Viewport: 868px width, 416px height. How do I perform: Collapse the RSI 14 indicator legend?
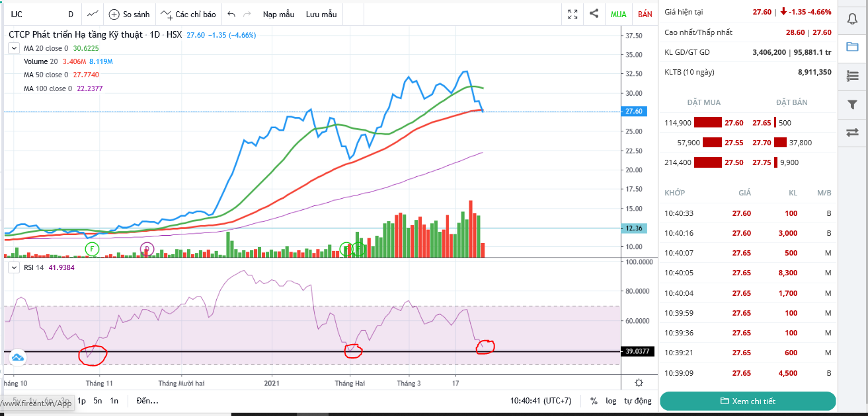point(13,267)
